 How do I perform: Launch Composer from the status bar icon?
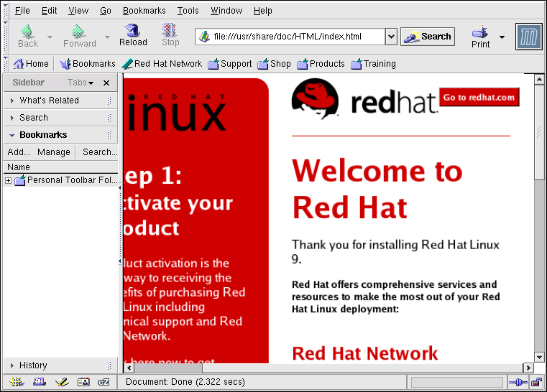coord(60,382)
